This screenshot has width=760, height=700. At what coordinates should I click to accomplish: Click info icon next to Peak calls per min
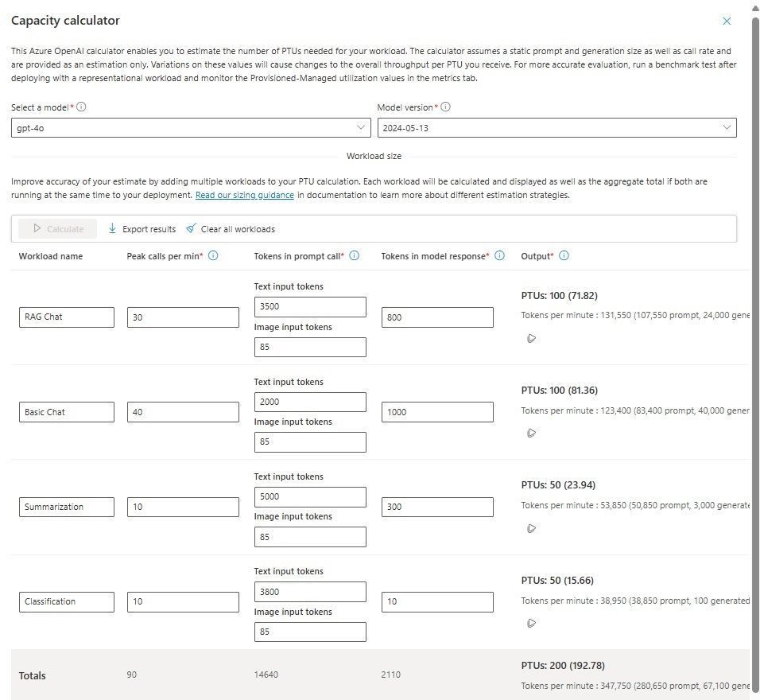point(213,256)
